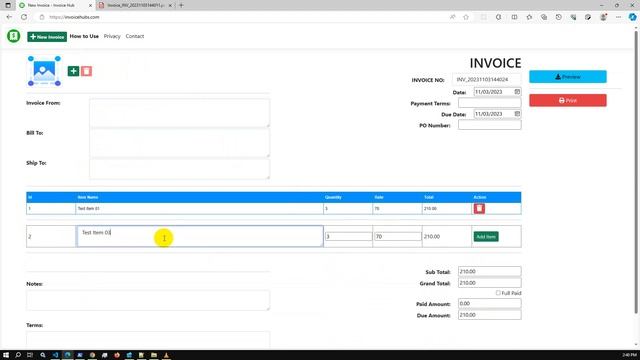Click the Ship To text area
Viewport: 640px width, 360px height.
click(x=180, y=169)
